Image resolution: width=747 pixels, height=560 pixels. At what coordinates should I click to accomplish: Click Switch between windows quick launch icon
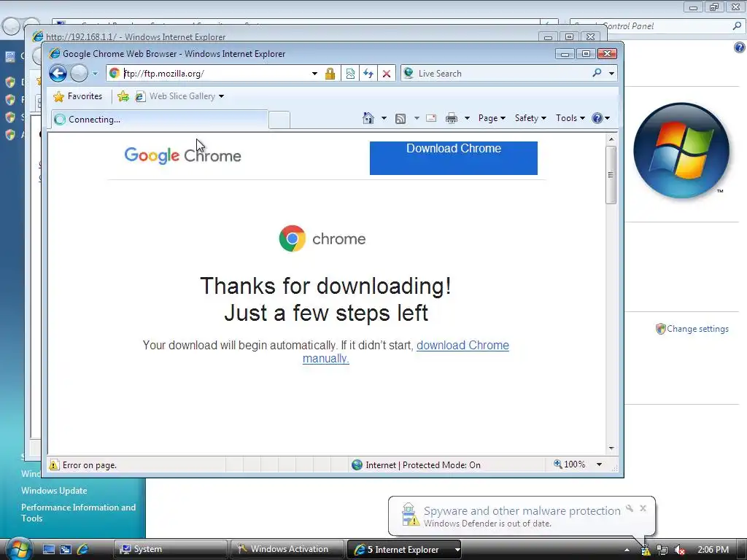coord(65,549)
